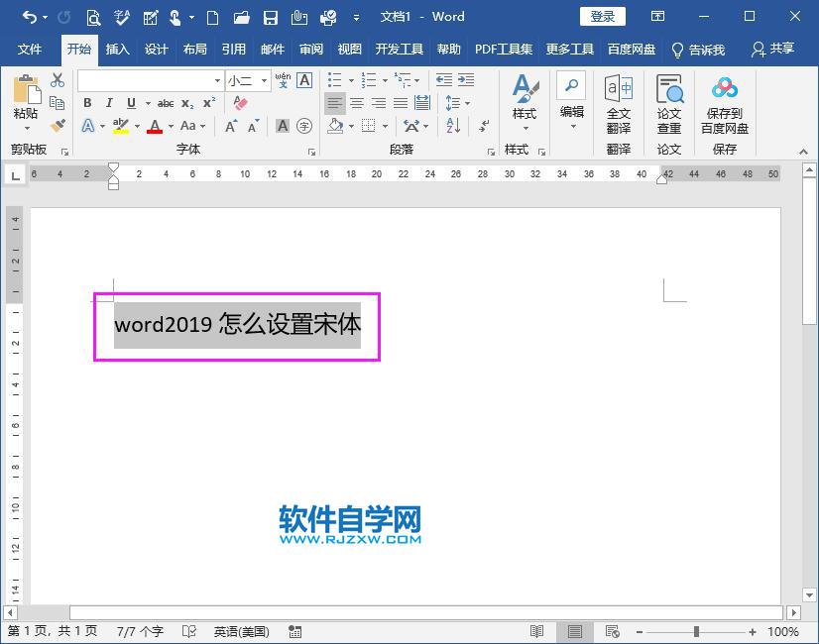
Task: Click the subscript icon
Action: pyautogui.click(x=187, y=101)
